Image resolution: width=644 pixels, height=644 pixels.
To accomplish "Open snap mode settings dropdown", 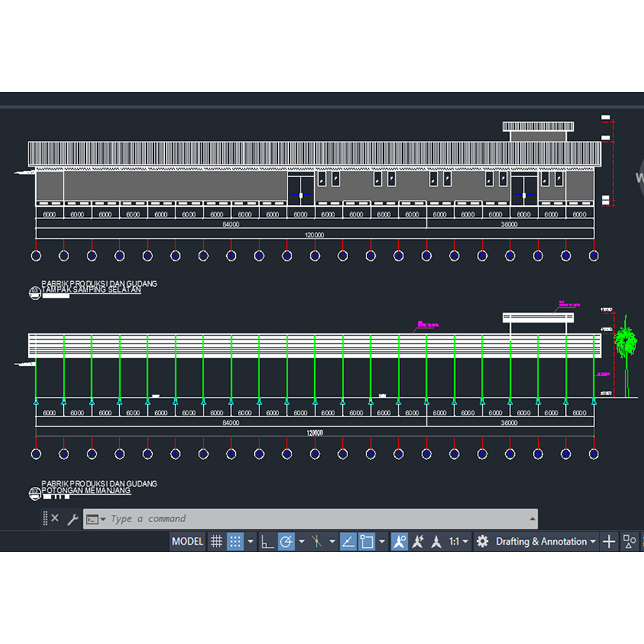I will [x=250, y=542].
